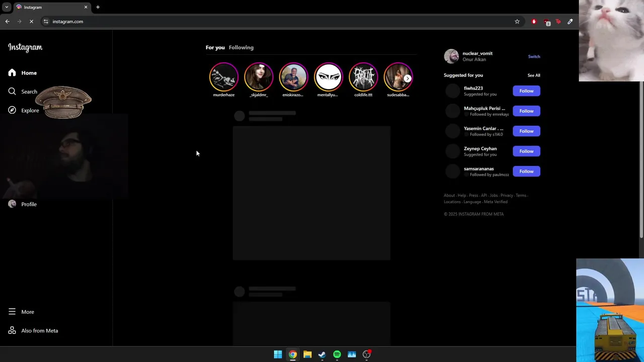Open the Privacy footer link
Viewport: 644px width, 362px height.
(x=507, y=195)
